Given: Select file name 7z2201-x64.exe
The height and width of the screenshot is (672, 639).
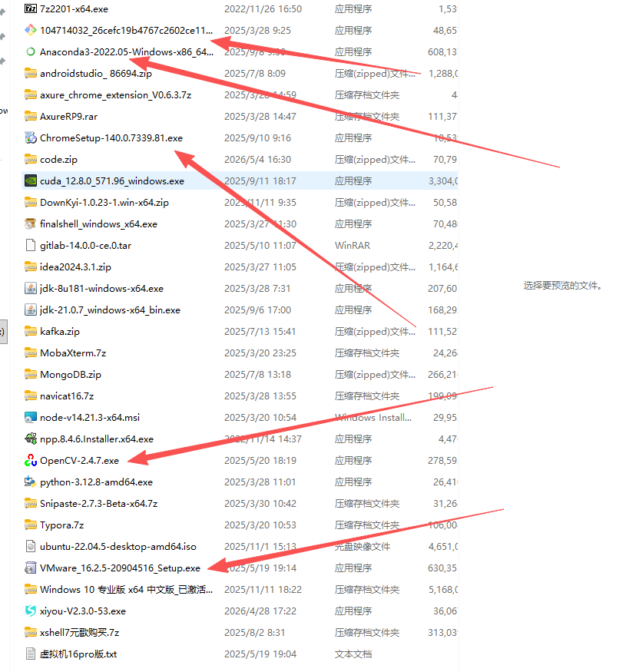Looking at the screenshot, I should pyautogui.click(x=74, y=9).
